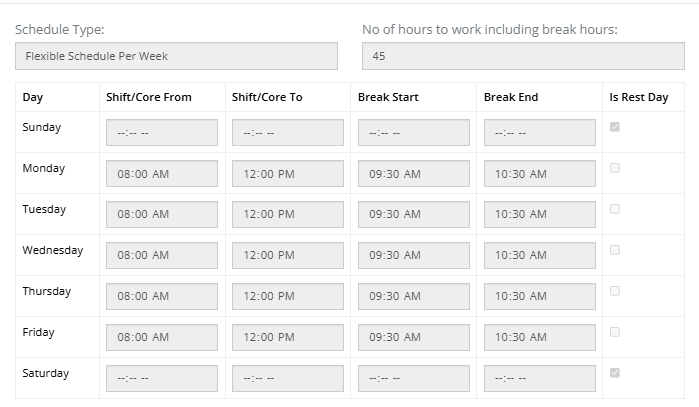Screen dimensions: 699x407
Task: Tick the Sunday Is Rest Day checkbox
Action: [614, 127]
